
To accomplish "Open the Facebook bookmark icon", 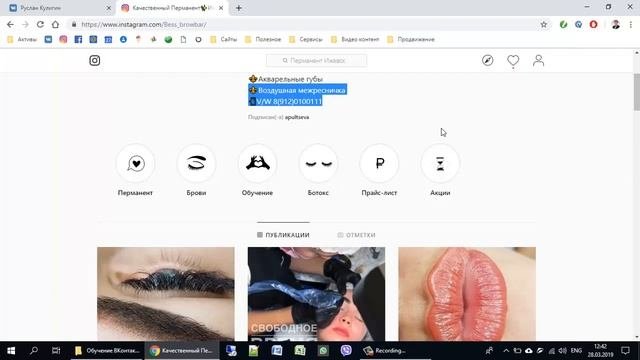I will 78,39.
